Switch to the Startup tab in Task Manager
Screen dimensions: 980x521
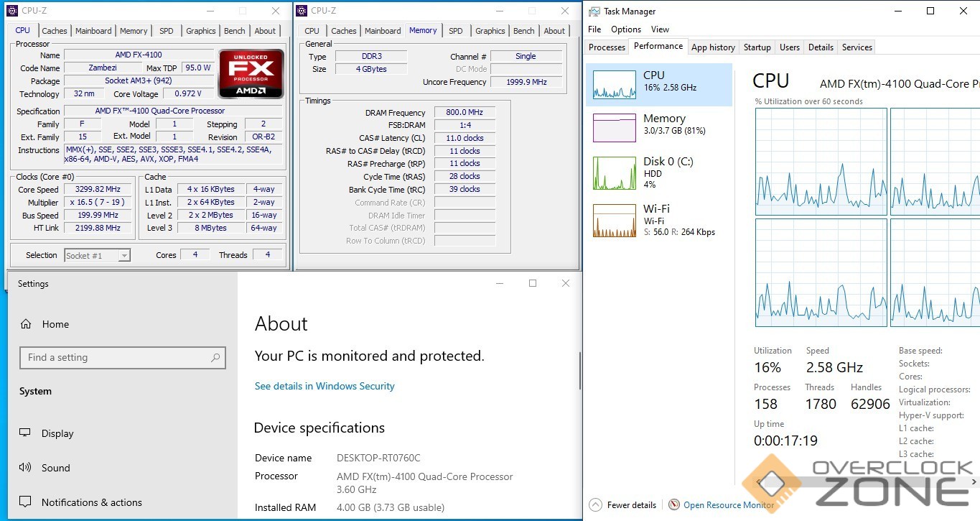(x=757, y=47)
